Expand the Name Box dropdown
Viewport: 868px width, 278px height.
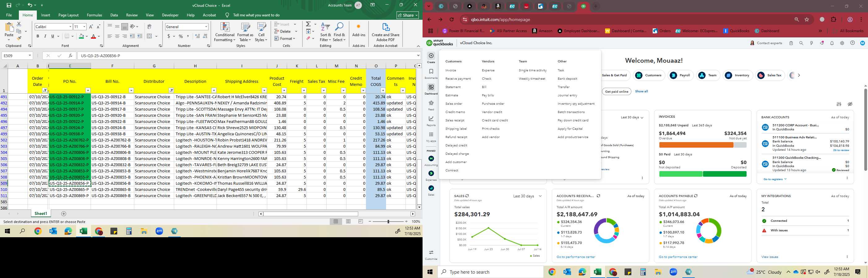[x=30, y=56]
